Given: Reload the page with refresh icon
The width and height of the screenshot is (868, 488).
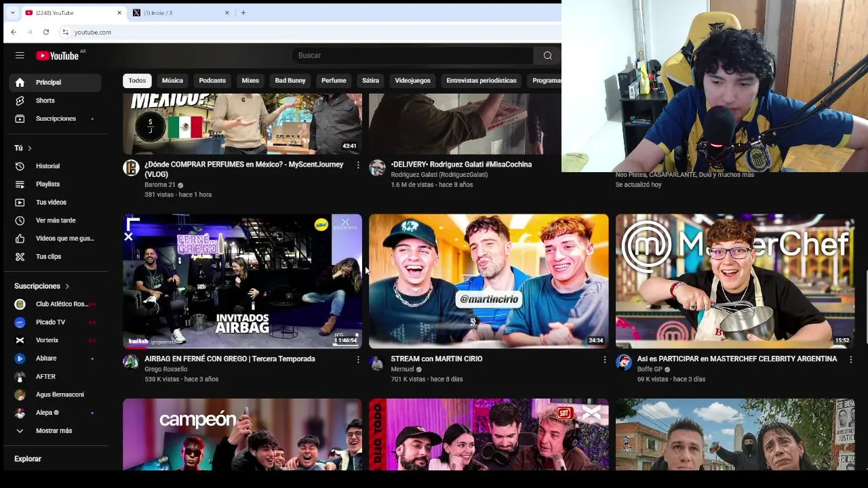Looking at the screenshot, I should click(x=46, y=32).
